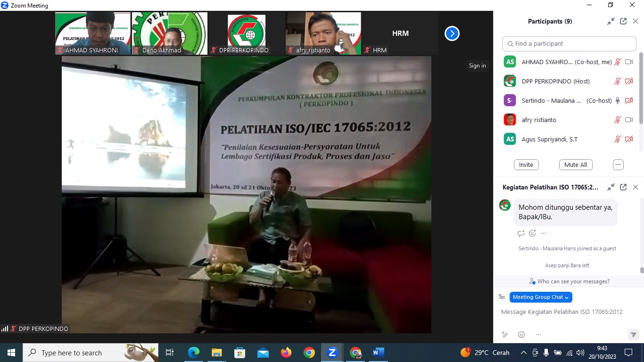Toggle DPP PERKOPINDO host video-off icon

pos(629,81)
